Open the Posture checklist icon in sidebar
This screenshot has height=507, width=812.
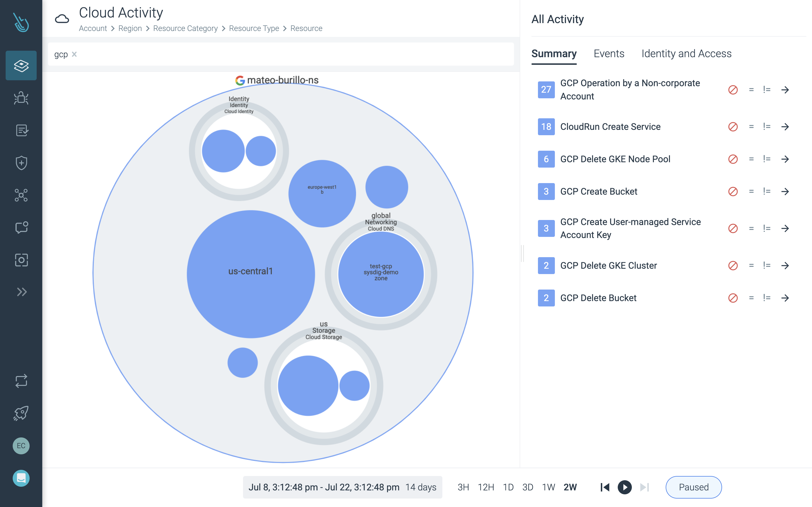pos(21,130)
